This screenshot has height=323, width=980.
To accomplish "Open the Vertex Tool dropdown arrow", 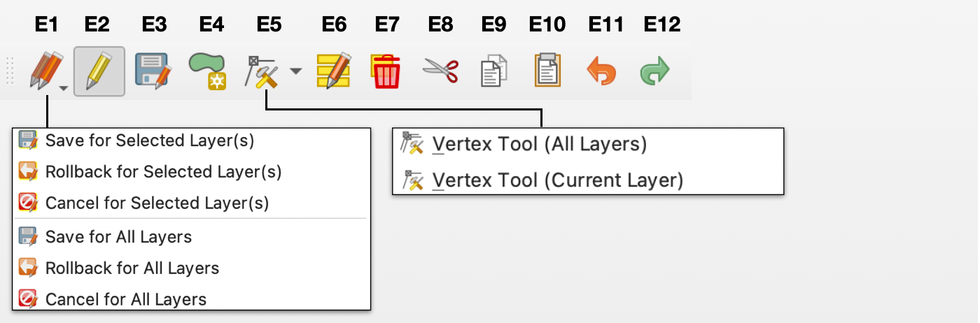I will 296,71.
